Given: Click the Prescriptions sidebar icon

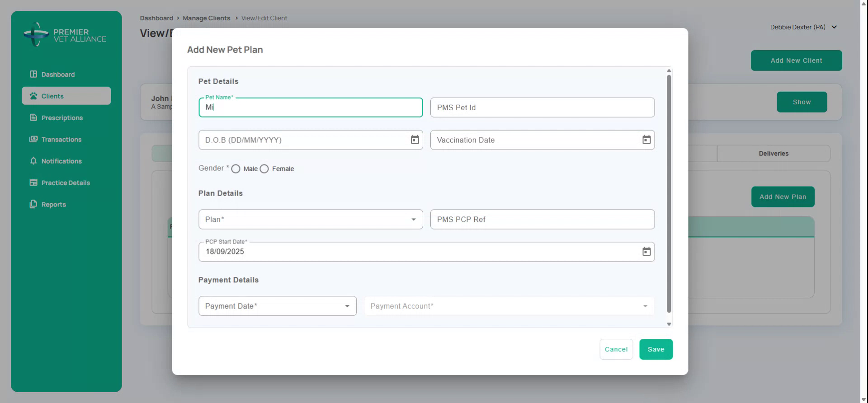Looking at the screenshot, I should pyautogui.click(x=33, y=117).
